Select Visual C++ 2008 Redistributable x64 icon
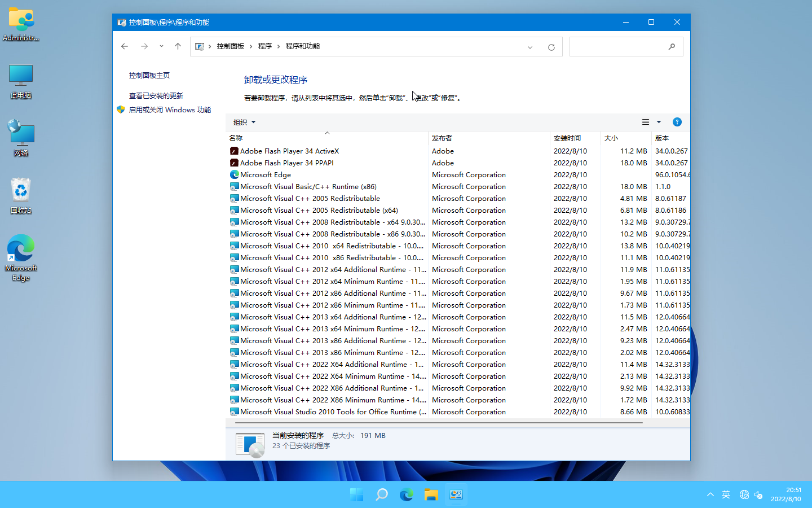The image size is (812, 508). pyautogui.click(x=234, y=222)
